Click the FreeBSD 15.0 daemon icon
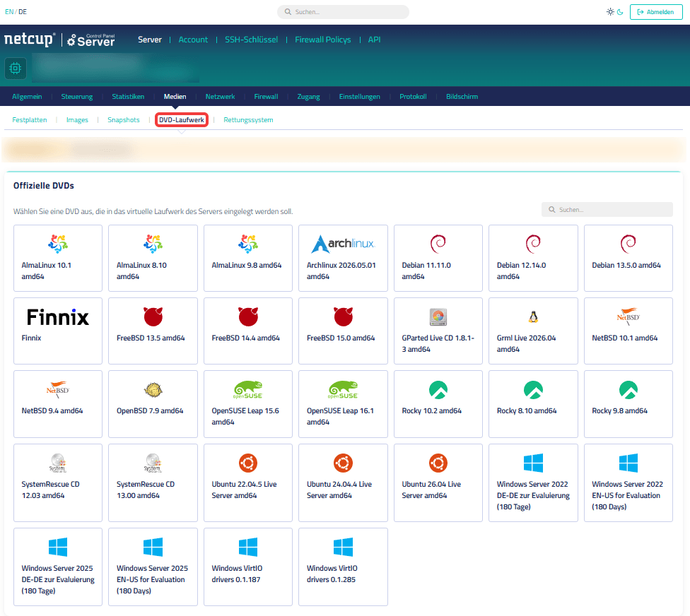The width and height of the screenshot is (690, 616). [x=344, y=316]
